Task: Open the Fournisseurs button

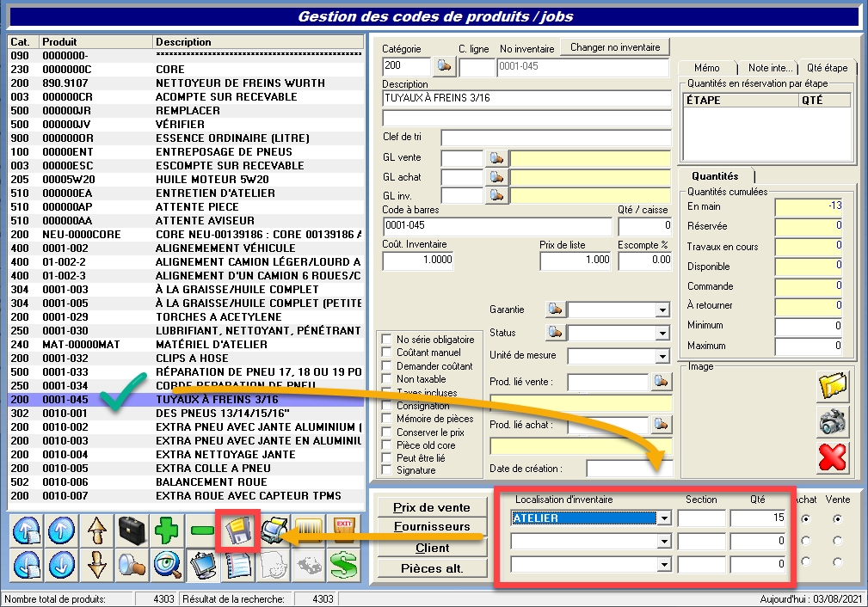Action: pos(432,527)
